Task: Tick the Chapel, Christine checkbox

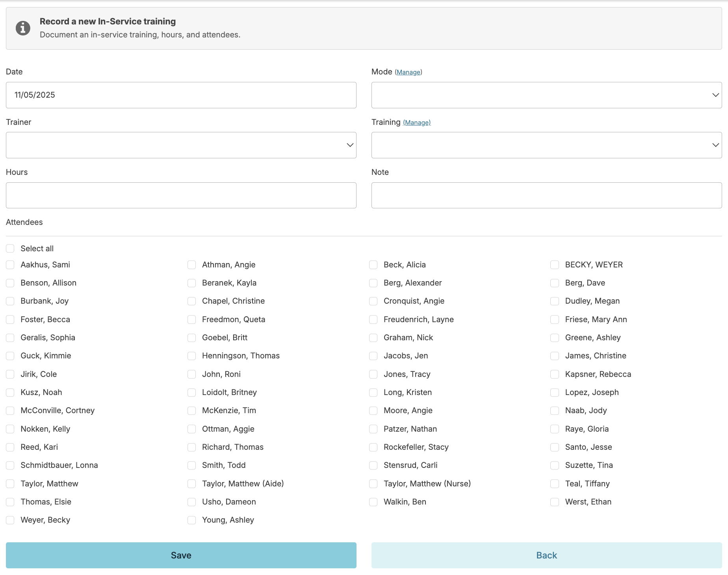Action: [192, 301]
